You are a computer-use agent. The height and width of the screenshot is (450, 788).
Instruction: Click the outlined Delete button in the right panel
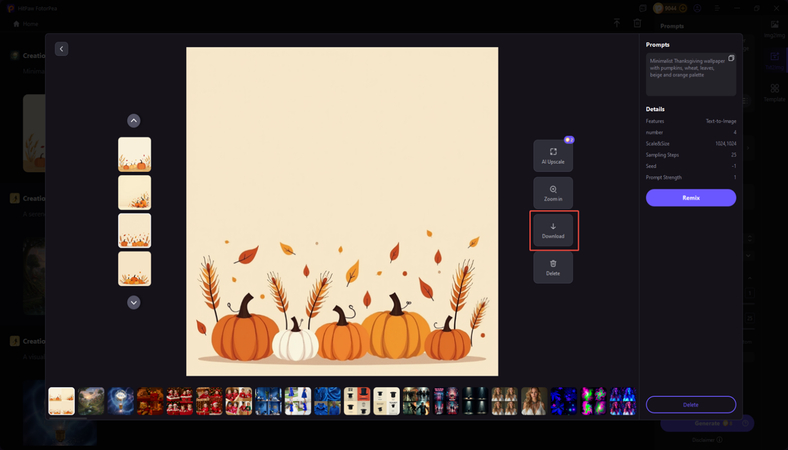690,404
